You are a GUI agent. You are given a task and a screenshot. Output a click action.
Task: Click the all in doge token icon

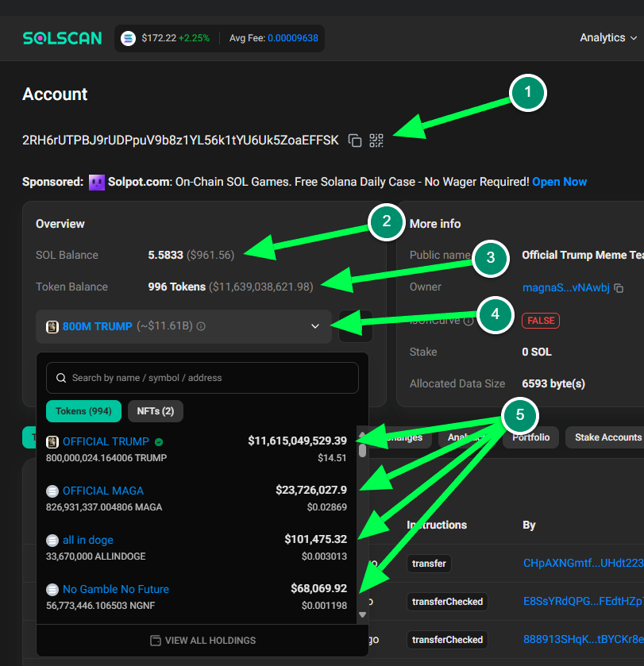coord(52,541)
